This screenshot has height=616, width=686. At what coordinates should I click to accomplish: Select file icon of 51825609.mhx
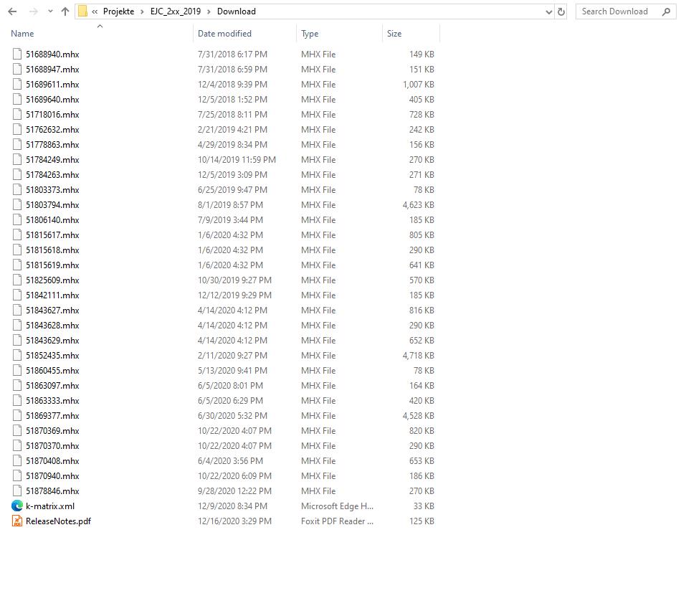click(x=17, y=280)
